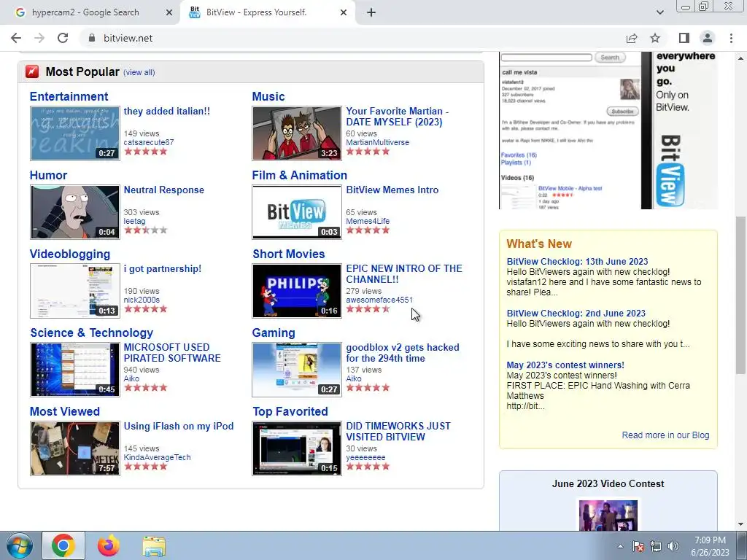Open the Entertainment category heading
This screenshot has height=560, width=747.
69,96
